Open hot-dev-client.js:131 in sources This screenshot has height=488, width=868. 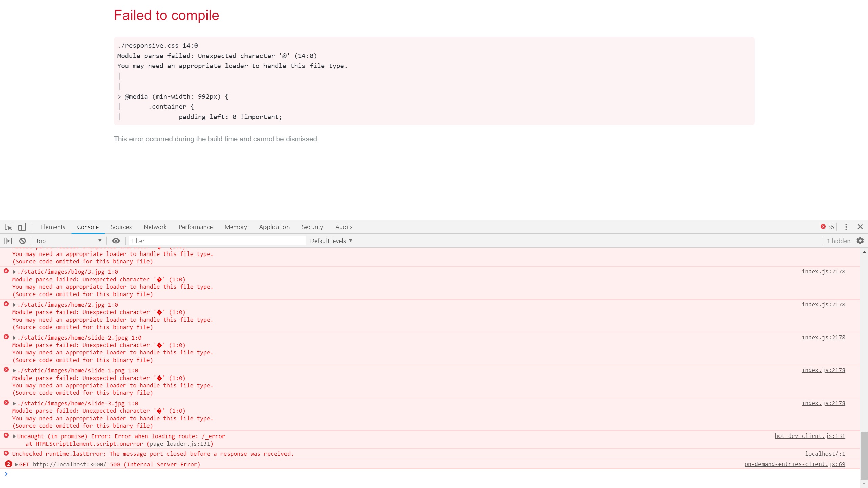click(x=809, y=436)
